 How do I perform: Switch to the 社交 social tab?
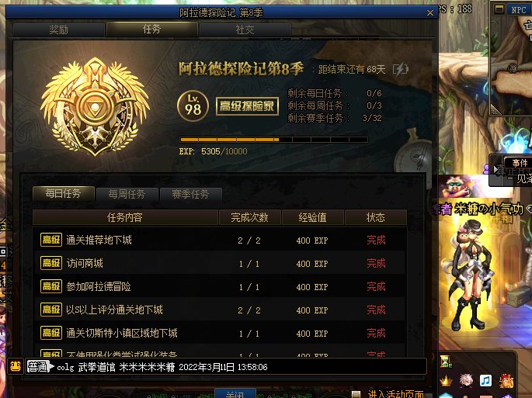click(x=245, y=29)
